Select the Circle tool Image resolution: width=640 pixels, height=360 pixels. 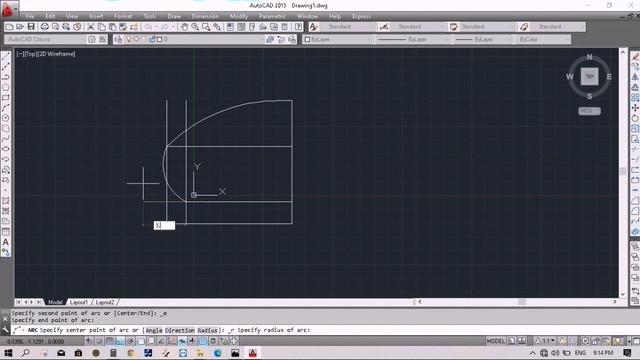click(6, 118)
